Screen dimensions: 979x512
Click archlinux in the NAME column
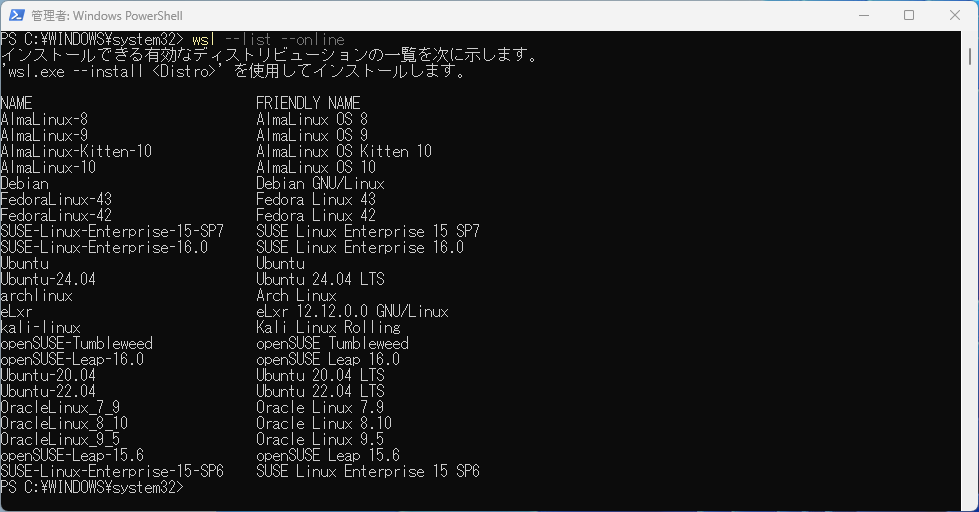click(x=36, y=296)
